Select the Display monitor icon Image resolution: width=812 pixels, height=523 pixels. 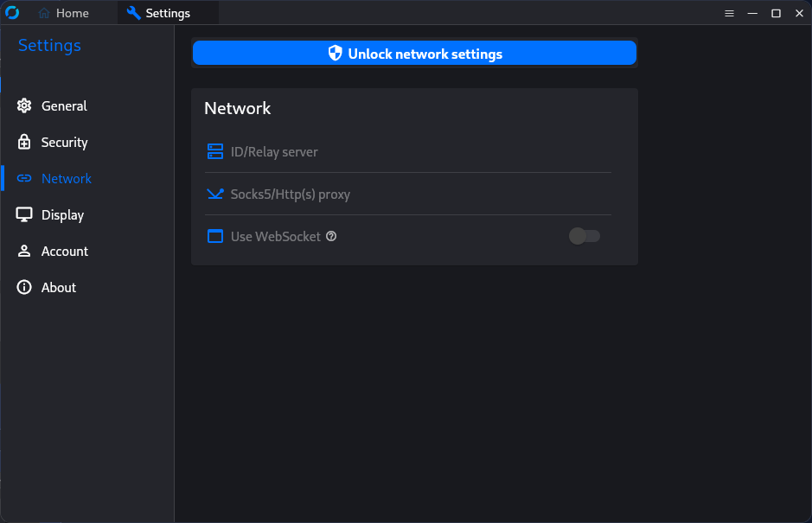[x=23, y=214]
